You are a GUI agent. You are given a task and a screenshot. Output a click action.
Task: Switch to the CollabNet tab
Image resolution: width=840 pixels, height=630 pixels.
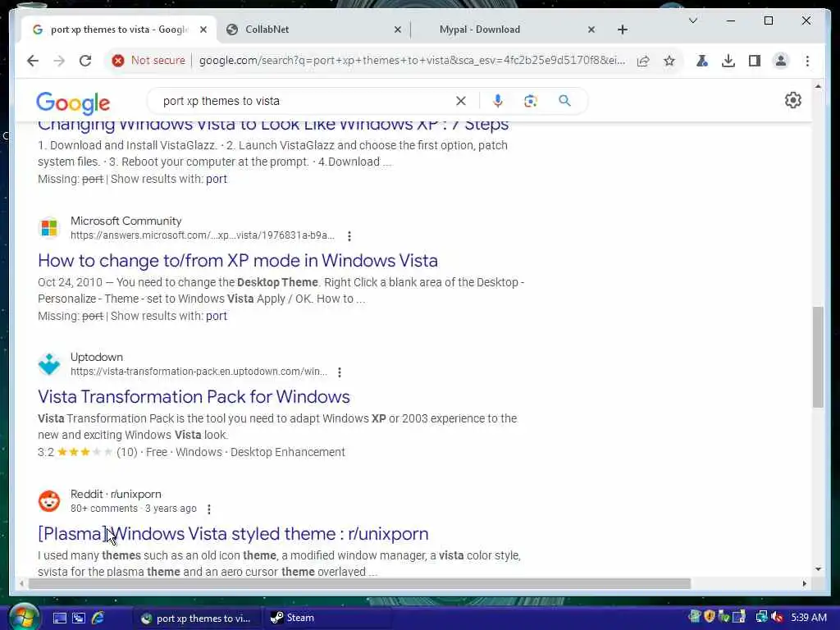pyautogui.click(x=313, y=30)
